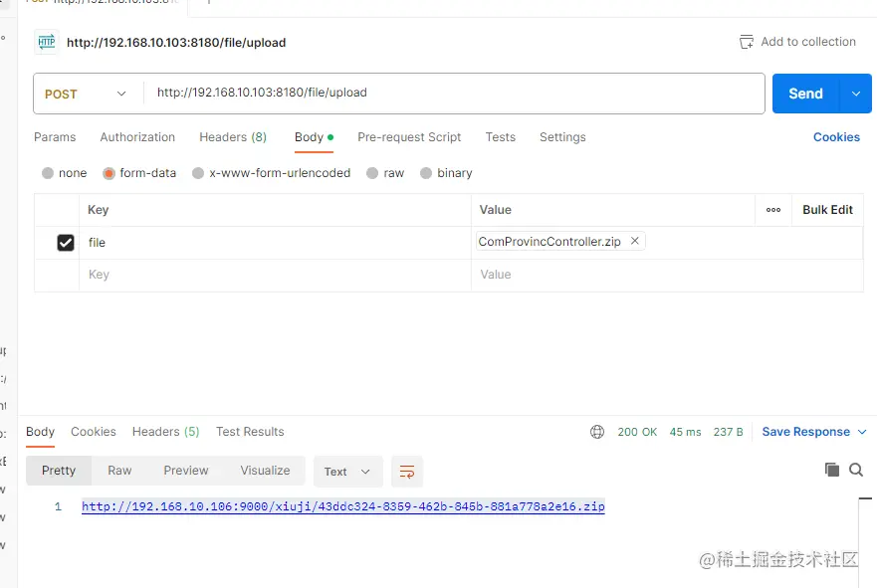Click the HTTP request type icon
Screen dimensions: 877x588
click(x=47, y=42)
